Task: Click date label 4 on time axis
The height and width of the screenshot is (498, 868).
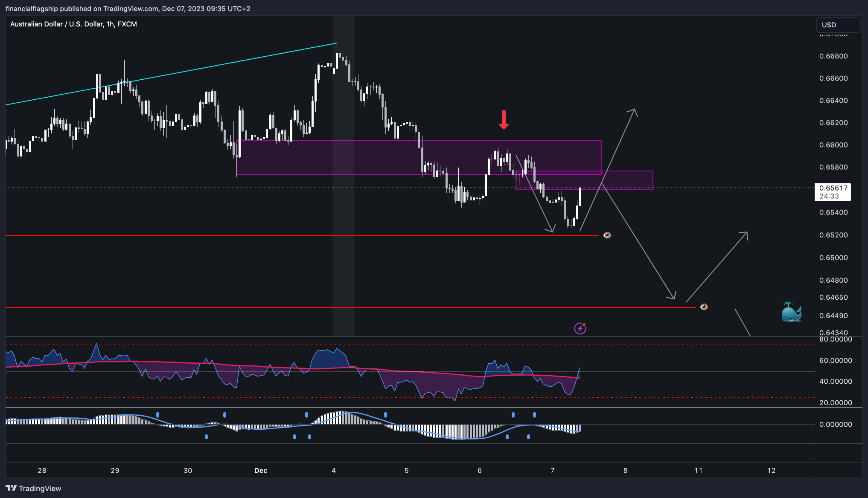Action: click(x=334, y=470)
